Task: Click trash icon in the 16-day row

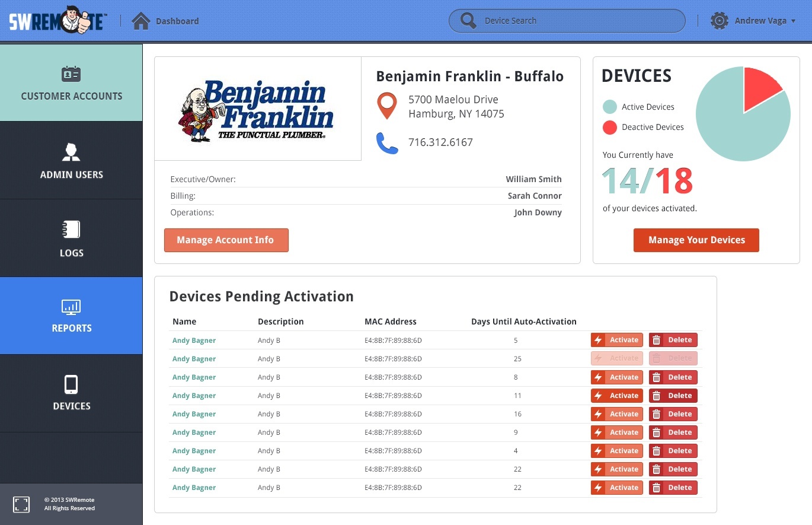Action: tap(656, 414)
